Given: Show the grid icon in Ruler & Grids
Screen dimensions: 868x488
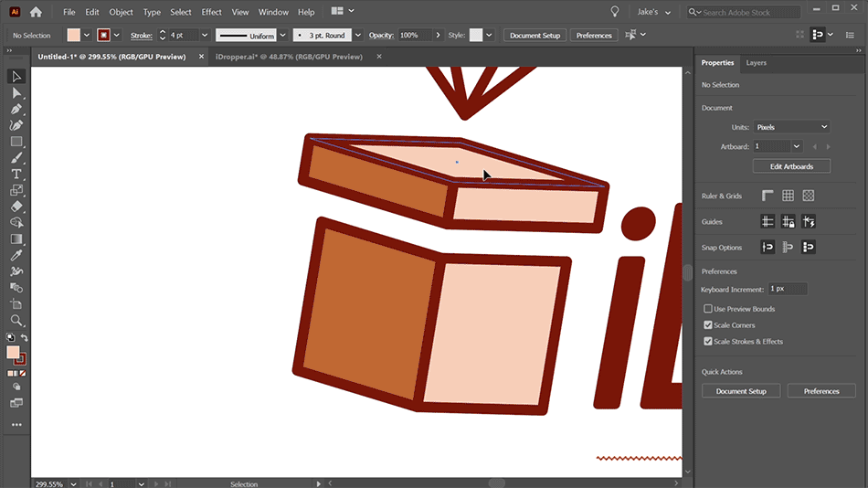Looking at the screenshot, I should (788, 196).
